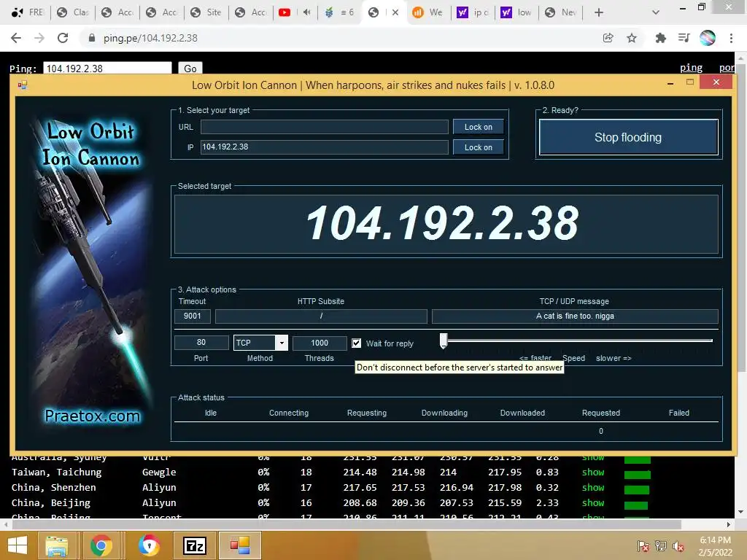Click the LOIC window title bar icon
This screenshot has width=747, height=560.
[x=23, y=85]
